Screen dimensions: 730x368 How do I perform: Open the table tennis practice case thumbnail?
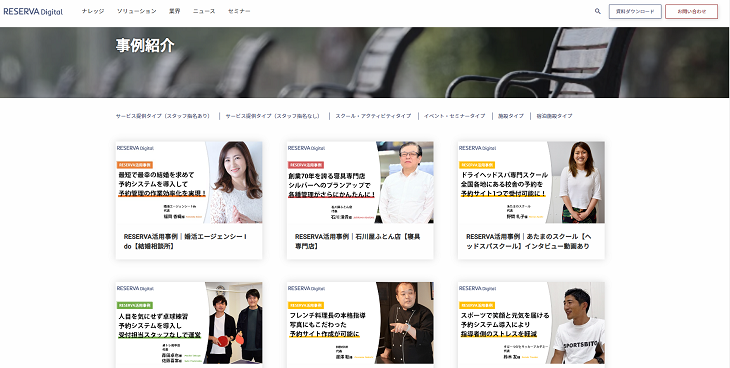(x=189, y=323)
